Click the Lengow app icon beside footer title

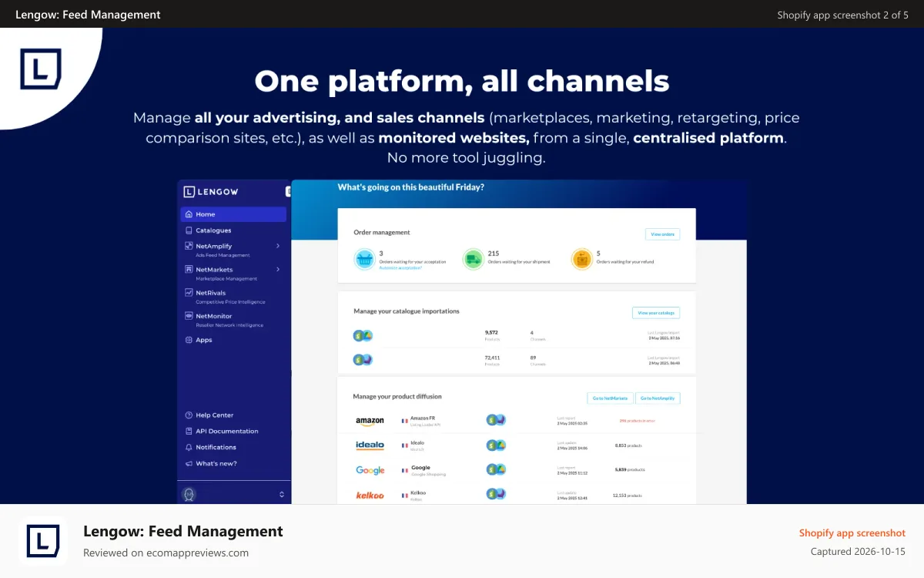click(43, 541)
